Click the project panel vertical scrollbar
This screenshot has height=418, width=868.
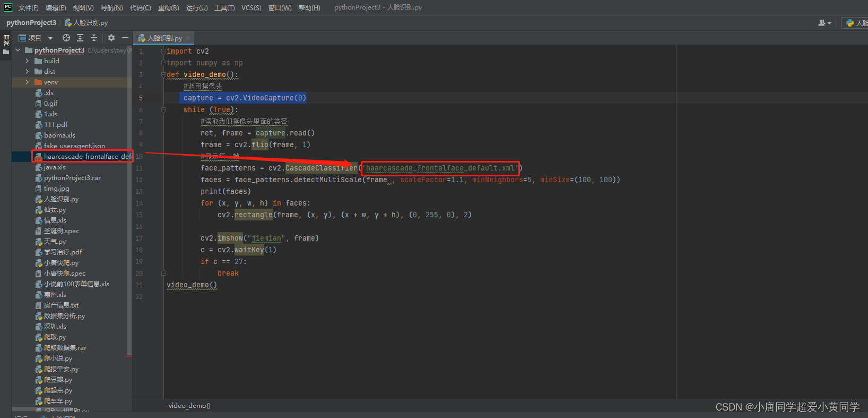(129, 202)
